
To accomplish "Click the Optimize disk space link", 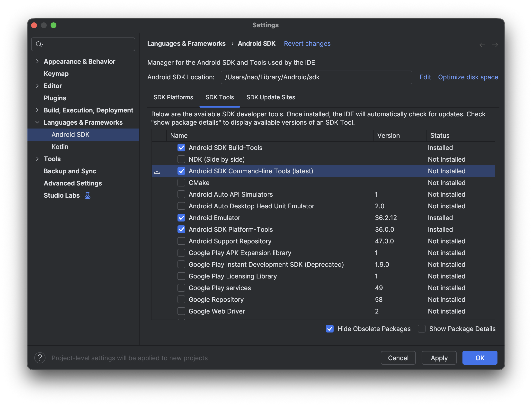I will 468,77.
